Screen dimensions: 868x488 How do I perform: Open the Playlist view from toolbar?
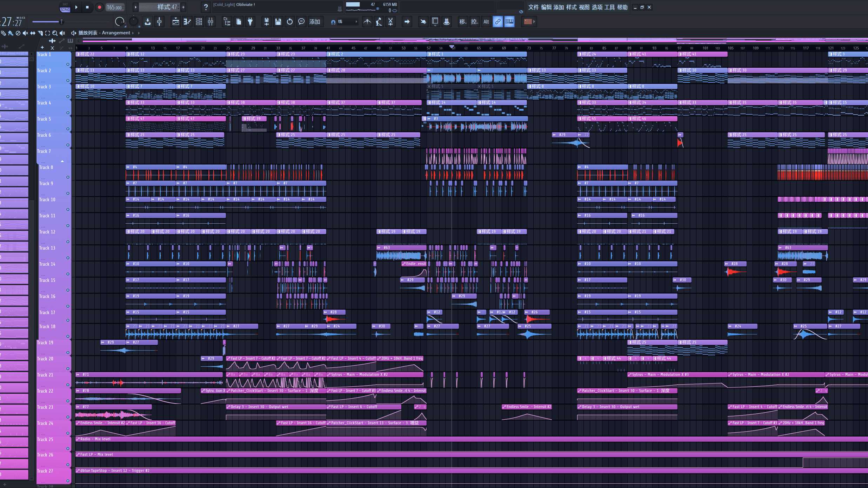(x=176, y=22)
